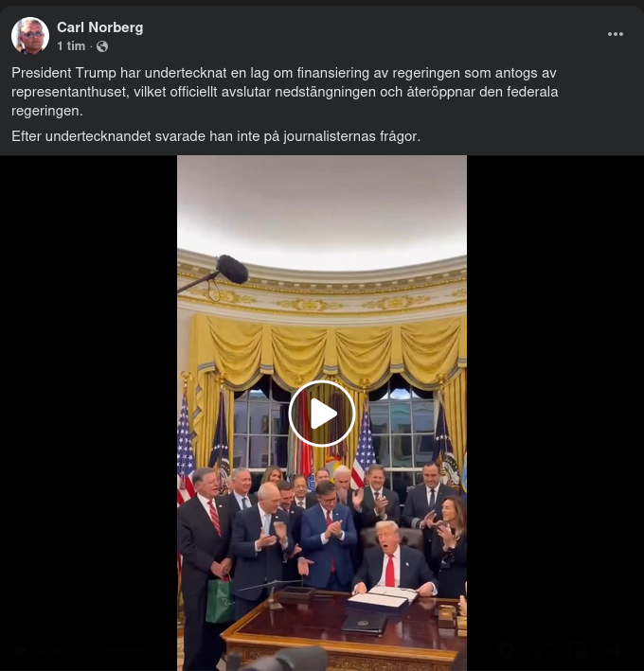Toggle video sound with speaker icon
This screenshot has height=671, width=644.
click(x=616, y=649)
